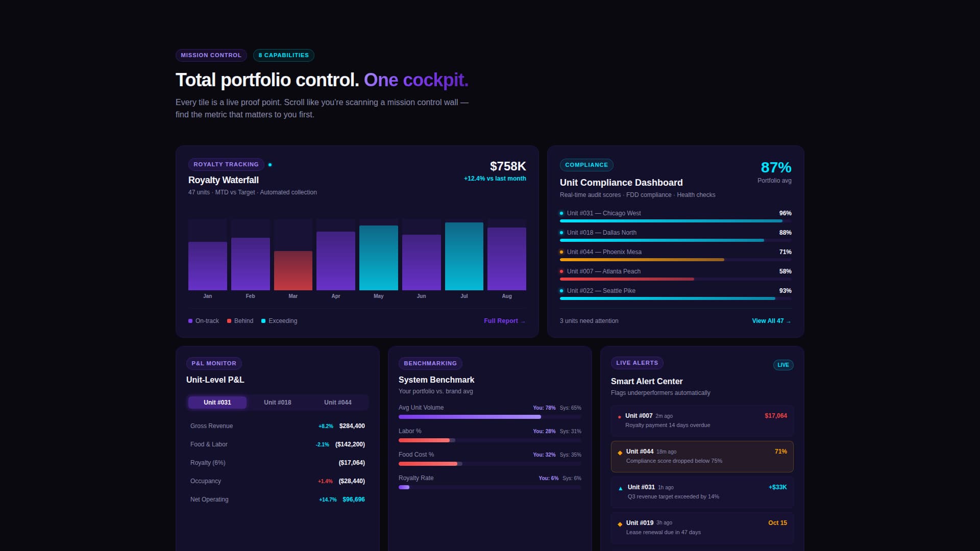The height and width of the screenshot is (551, 980).
Task: Click the 87% portfolio average value
Action: click(776, 167)
